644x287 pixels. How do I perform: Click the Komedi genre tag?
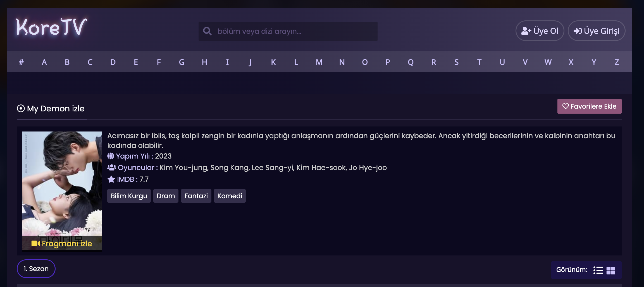click(x=230, y=196)
